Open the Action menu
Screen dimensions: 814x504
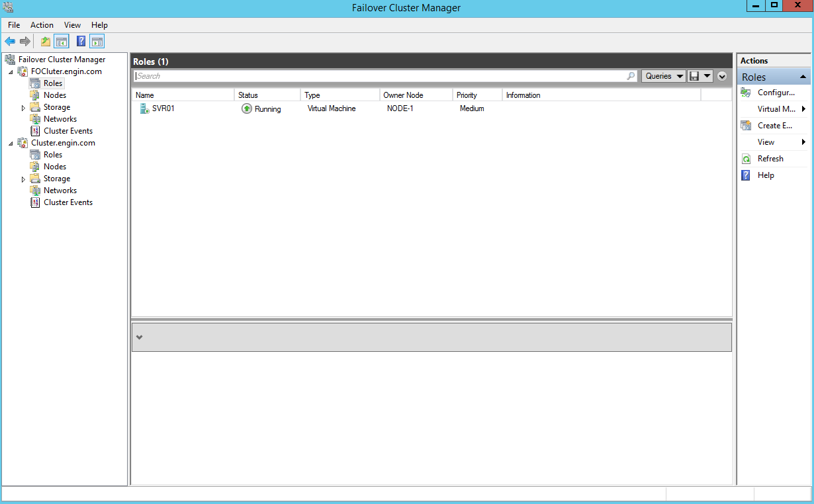pyautogui.click(x=42, y=25)
